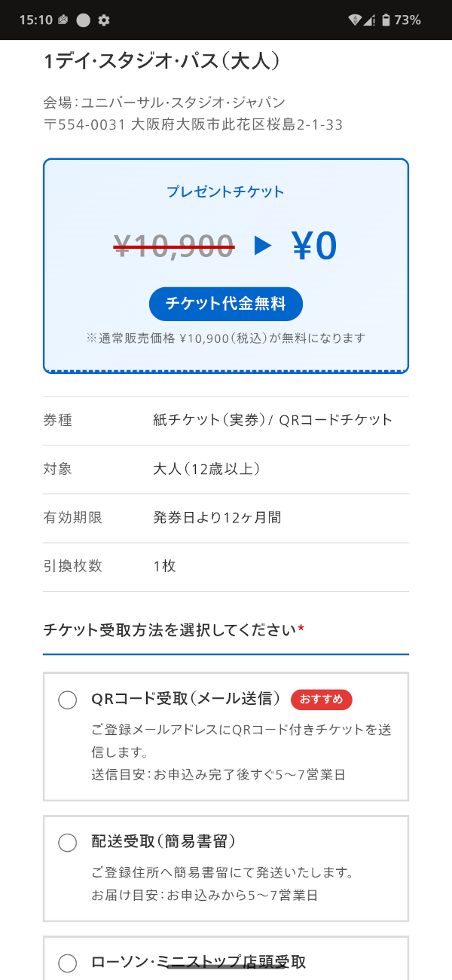The image size is (452, 980).
Task: Tap the mobile signal strength icon
Action: click(369, 20)
